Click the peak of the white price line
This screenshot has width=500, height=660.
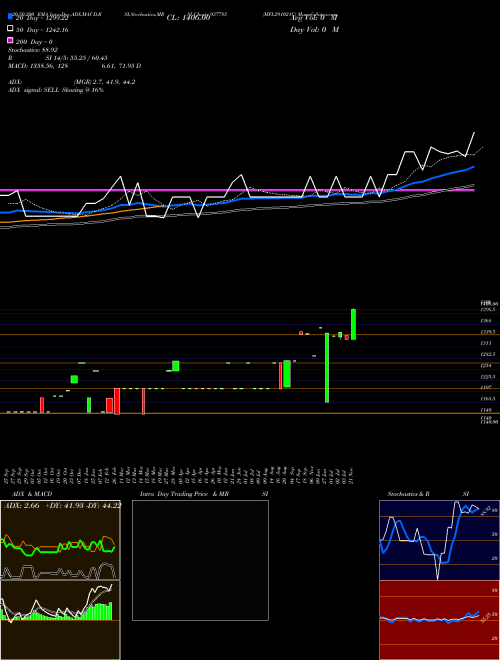click(474, 133)
